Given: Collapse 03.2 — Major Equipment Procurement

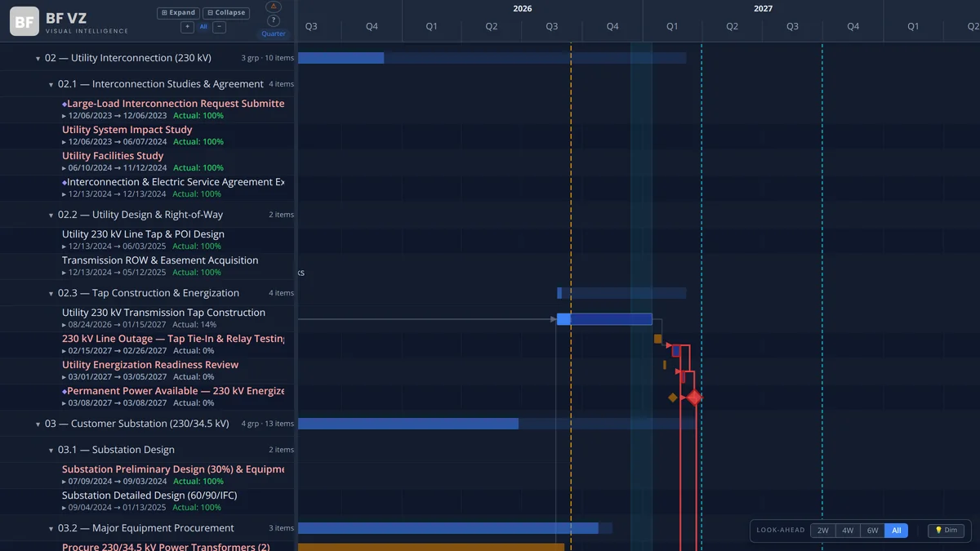Looking at the screenshot, I should click(x=51, y=529).
